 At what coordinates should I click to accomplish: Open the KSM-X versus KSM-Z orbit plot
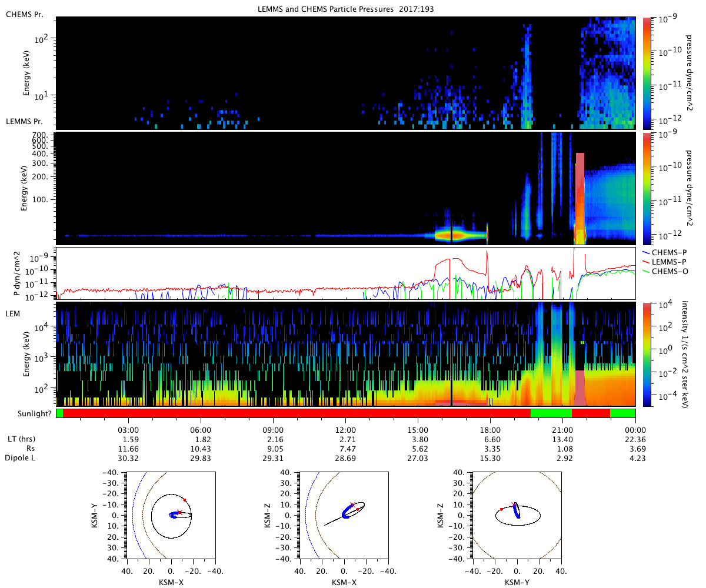344,516
